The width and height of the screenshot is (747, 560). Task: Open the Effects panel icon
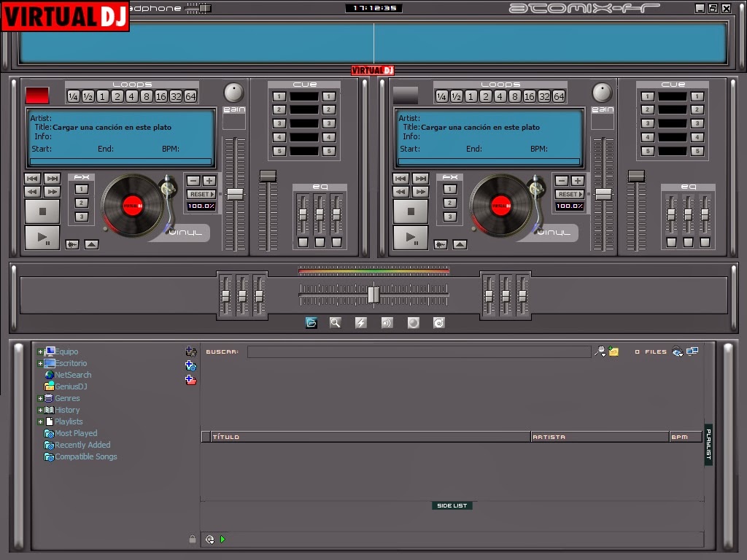click(x=360, y=322)
